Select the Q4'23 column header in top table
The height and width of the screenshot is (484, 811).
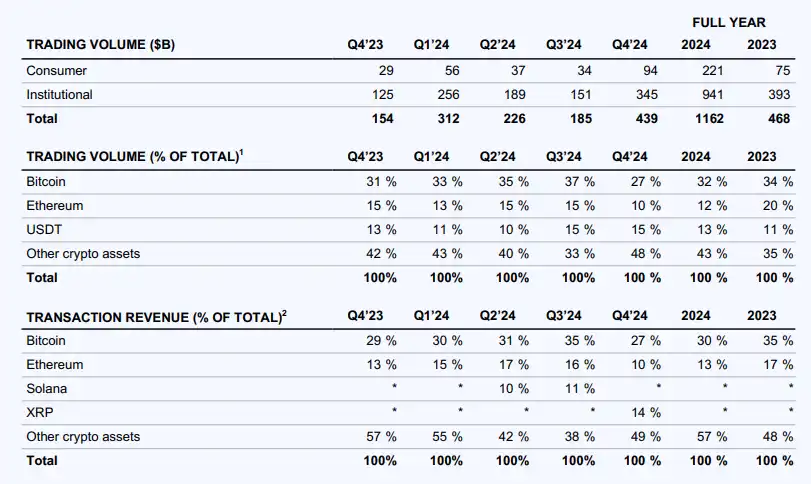365,45
